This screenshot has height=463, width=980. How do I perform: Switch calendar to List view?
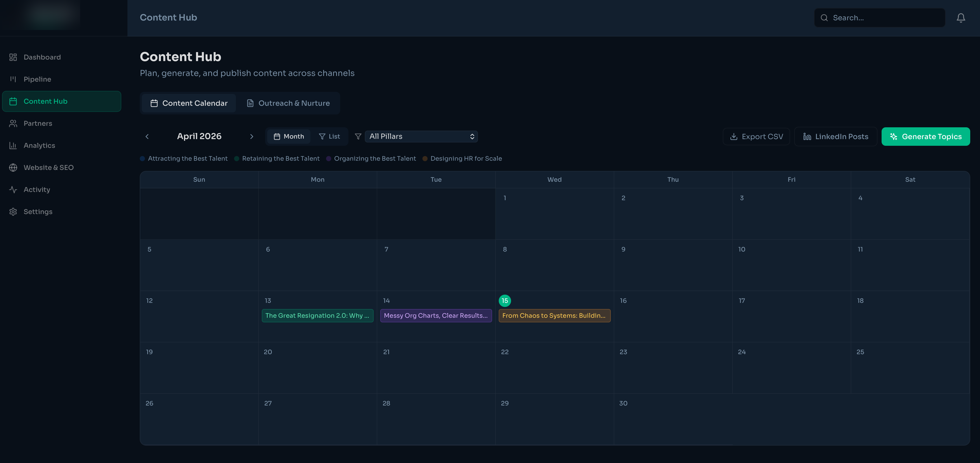(329, 137)
